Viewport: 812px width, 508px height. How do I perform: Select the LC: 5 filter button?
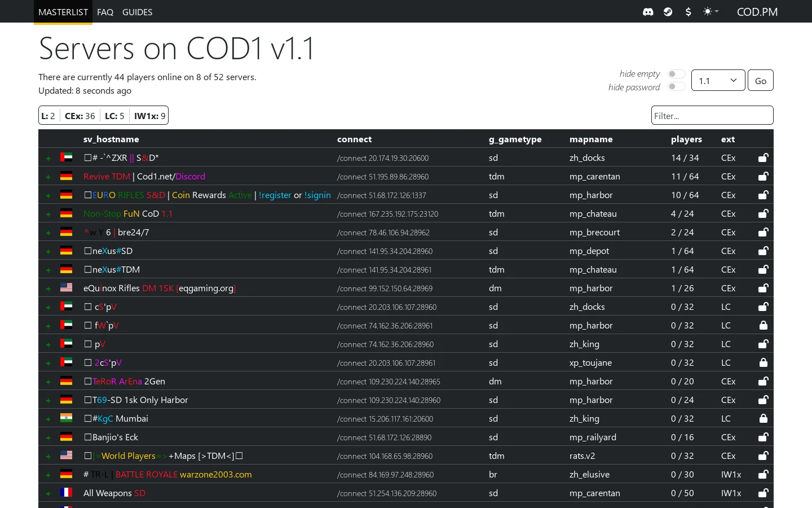pyautogui.click(x=114, y=116)
